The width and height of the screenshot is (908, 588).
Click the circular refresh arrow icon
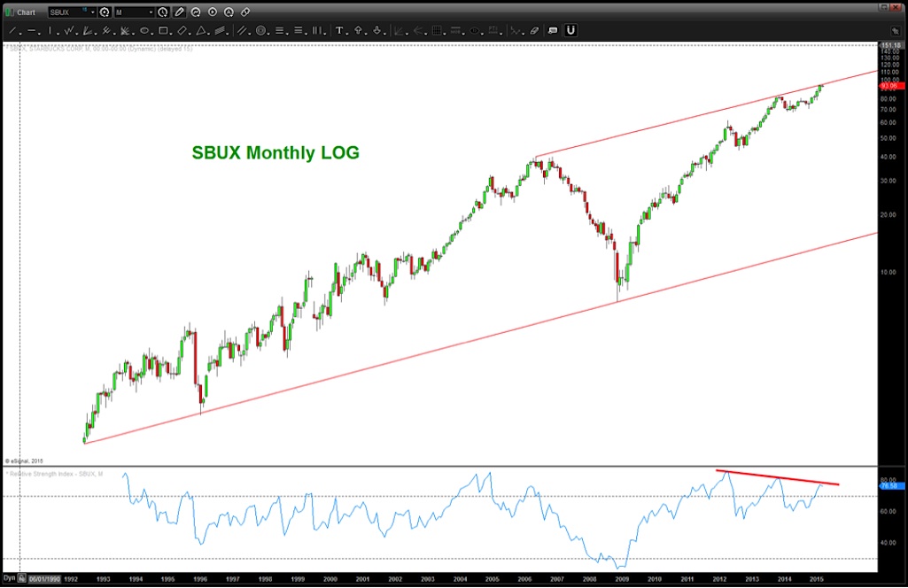click(x=196, y=12)
